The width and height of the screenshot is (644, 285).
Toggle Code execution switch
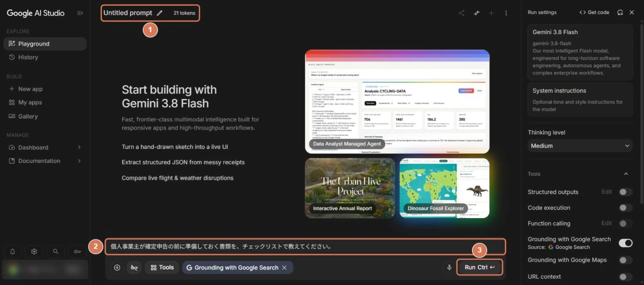click(x=626, y=208)
